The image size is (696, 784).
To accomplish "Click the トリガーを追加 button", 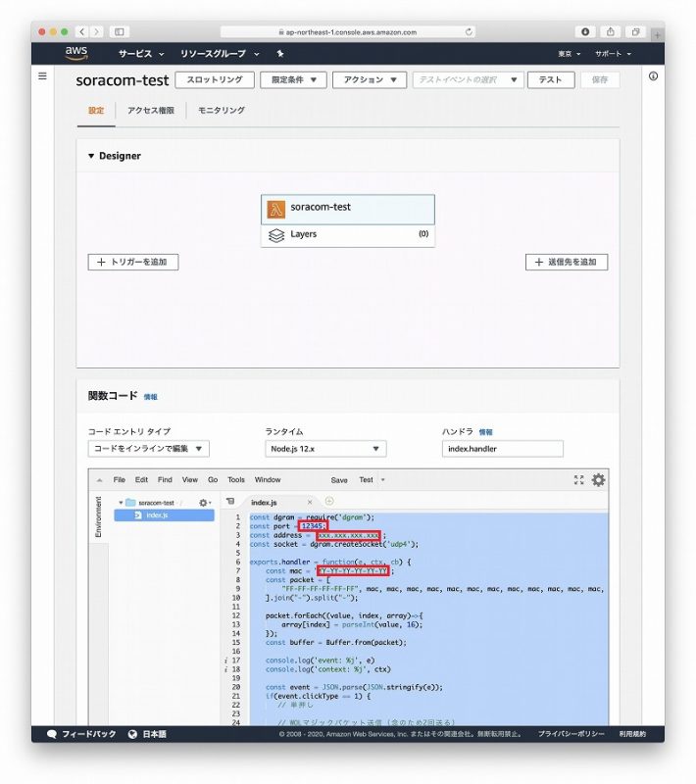I will (133, 262).
